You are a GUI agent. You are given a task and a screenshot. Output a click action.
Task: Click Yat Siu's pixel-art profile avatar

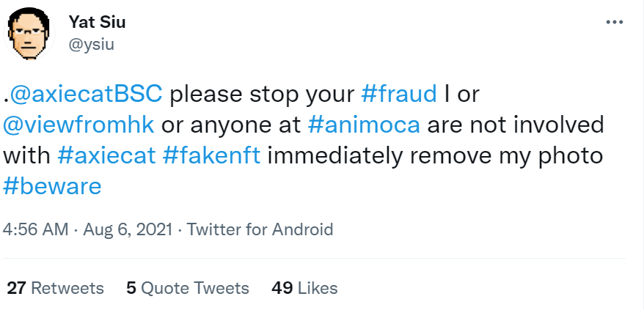point(28,34)
